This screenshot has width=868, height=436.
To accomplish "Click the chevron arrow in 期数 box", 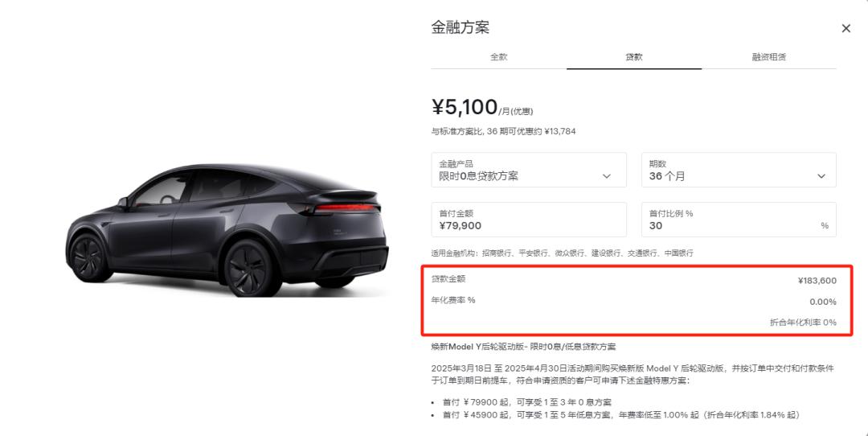I will [x=821, y=176].
